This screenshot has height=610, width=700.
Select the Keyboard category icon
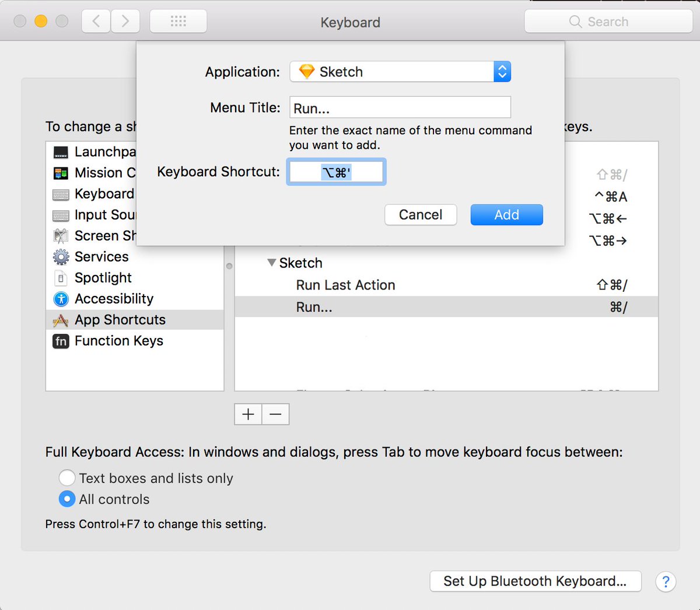click(61, 194)
